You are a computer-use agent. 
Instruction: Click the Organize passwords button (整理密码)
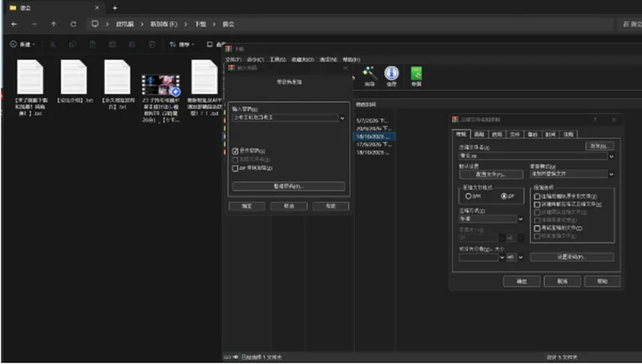(288, 186)
